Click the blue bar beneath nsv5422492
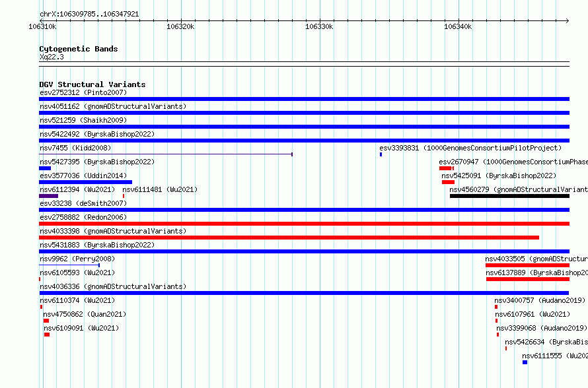This screenshot has height=388, width=588. (x=304, y=141)
